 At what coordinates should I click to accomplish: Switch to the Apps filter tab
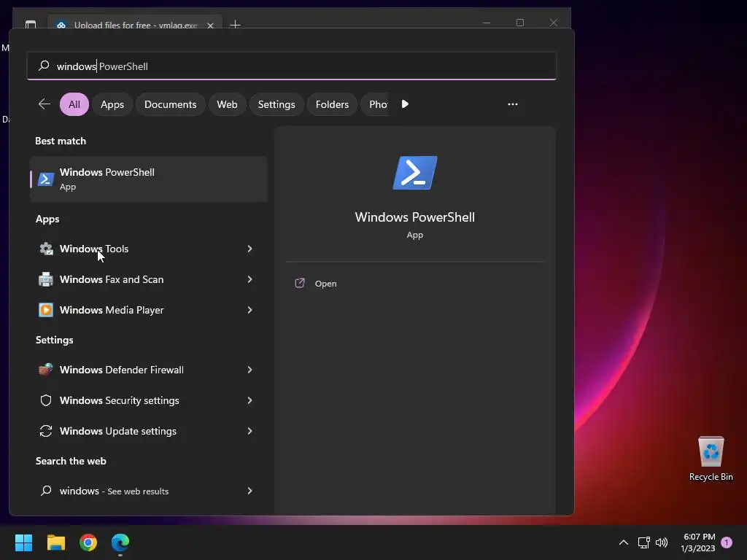tap(112, 104)
